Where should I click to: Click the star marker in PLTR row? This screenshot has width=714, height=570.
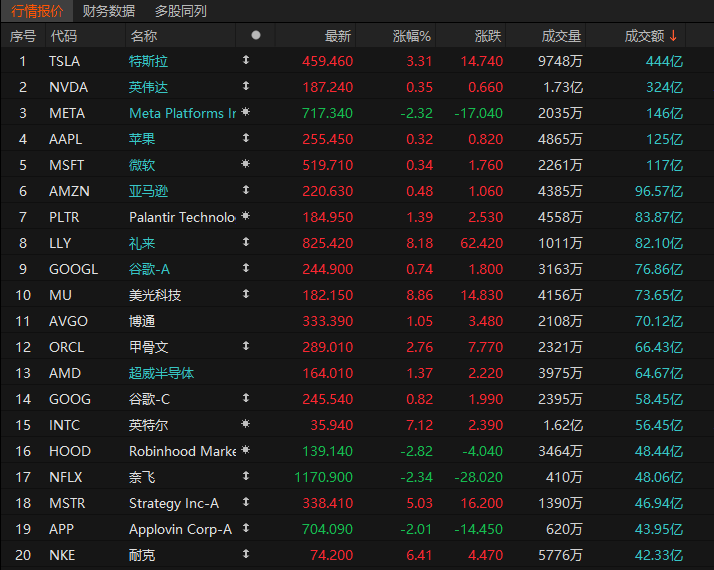click(x=246, y=216)
